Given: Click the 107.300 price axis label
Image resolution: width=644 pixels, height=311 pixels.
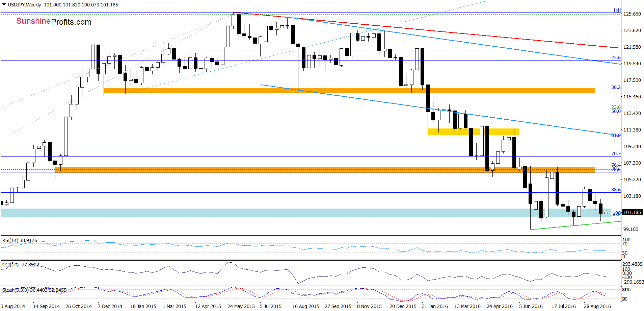Looking at the screenshot, I should (x=632, y=163).
